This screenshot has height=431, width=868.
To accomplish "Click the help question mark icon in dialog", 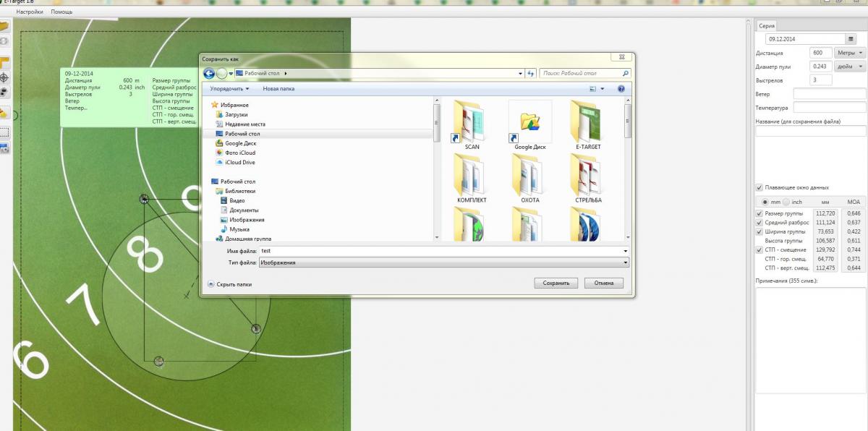I will pos(621,88).
